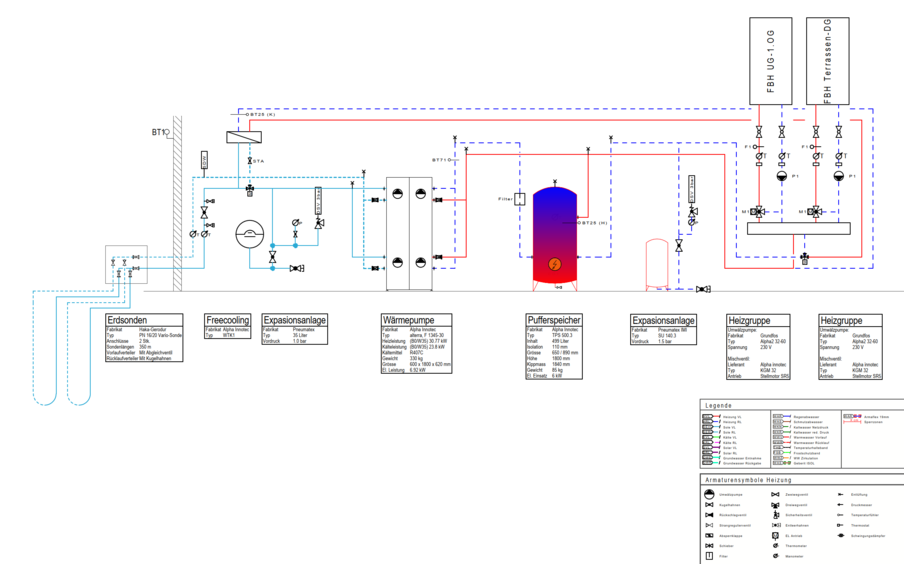Image resolution: width=904 pixels, height=564 pixels.
Task: Click the Entlüftung legend symbol
Action: 841,494
